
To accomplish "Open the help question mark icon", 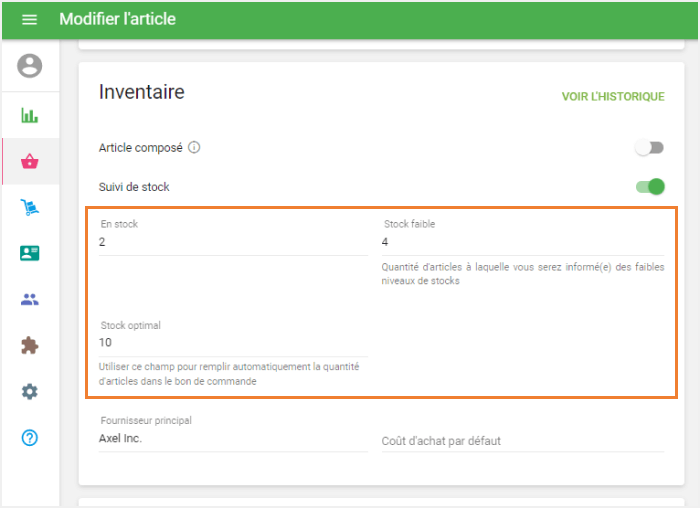I will coord(30,437).
